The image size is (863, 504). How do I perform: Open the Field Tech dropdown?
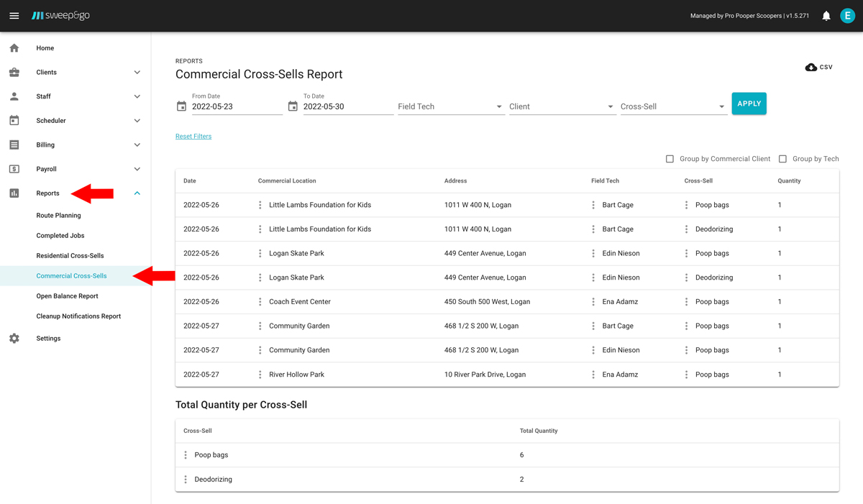[450, 106]
